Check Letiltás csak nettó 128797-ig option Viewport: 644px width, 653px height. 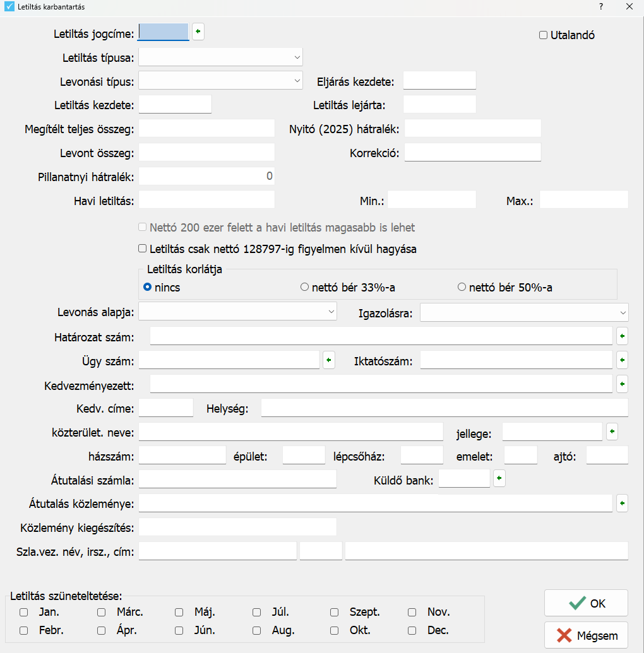coord(143,249)
